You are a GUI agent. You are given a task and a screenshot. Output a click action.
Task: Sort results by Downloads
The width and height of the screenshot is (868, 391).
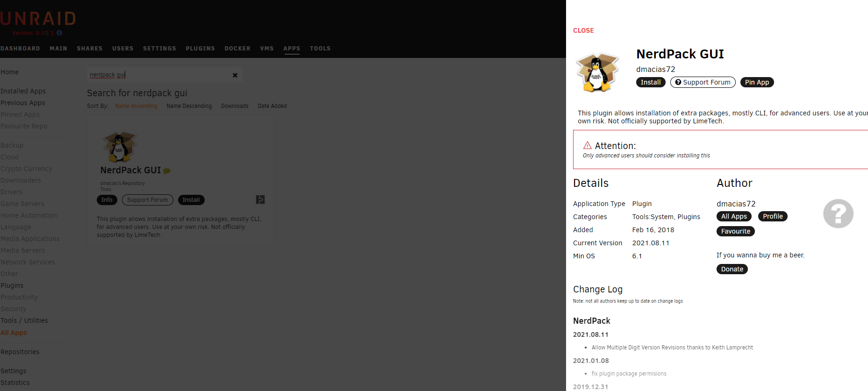click(235, 106)
